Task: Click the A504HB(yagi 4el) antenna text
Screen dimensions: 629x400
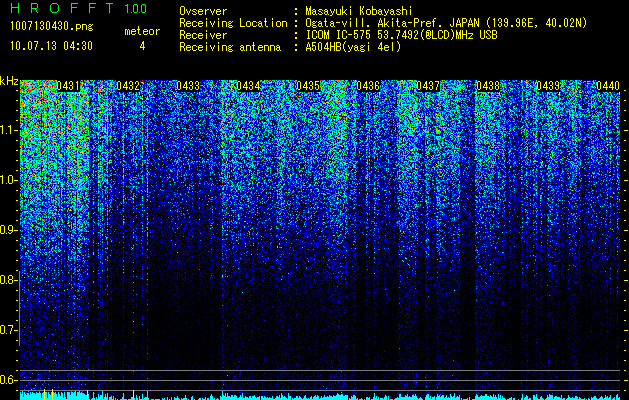Action: (x=353, y=47)
